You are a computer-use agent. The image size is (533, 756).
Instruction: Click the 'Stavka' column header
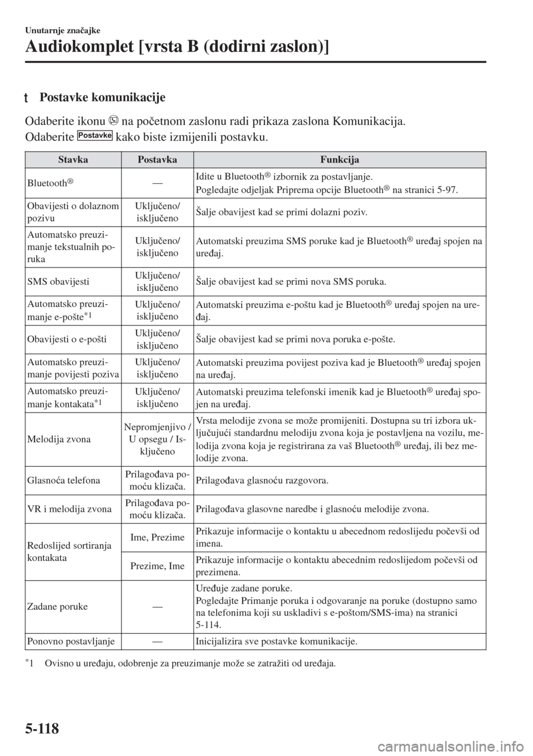tap(73, 160)
